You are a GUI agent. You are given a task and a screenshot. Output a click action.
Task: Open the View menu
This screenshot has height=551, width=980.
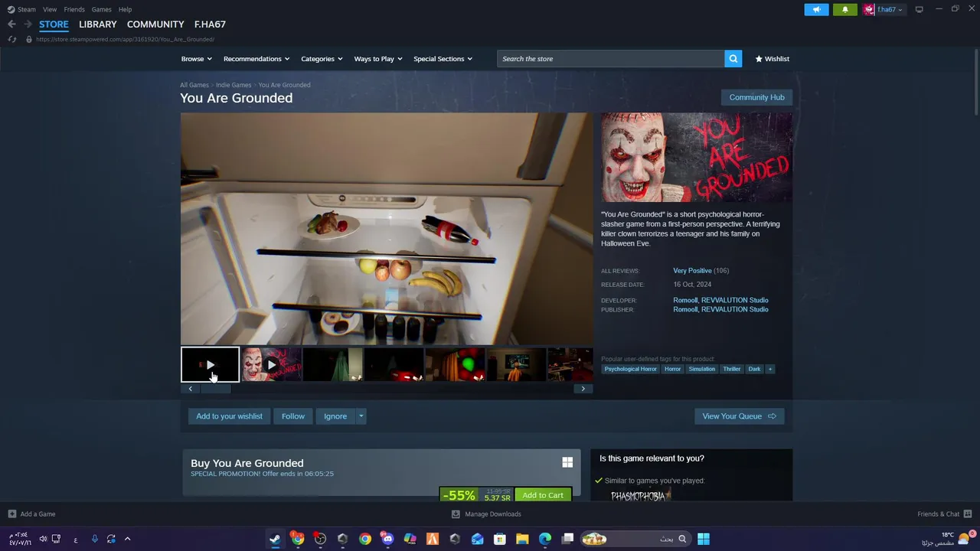[50, 9]
